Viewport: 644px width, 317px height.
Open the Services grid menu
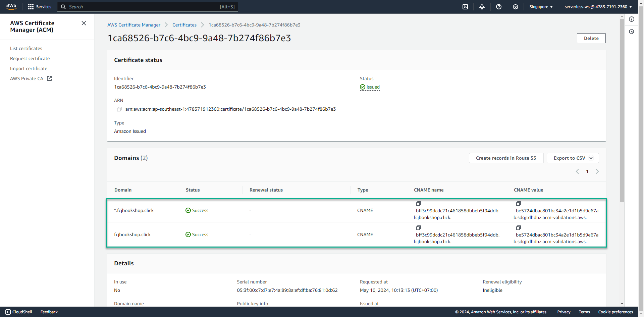pyautogui.click(x=40, y=7)
